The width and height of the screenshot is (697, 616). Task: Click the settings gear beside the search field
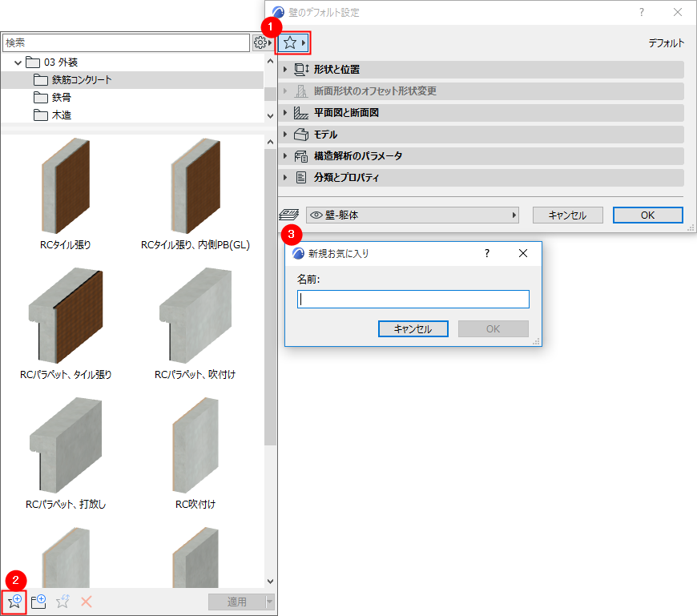(261, 42)
